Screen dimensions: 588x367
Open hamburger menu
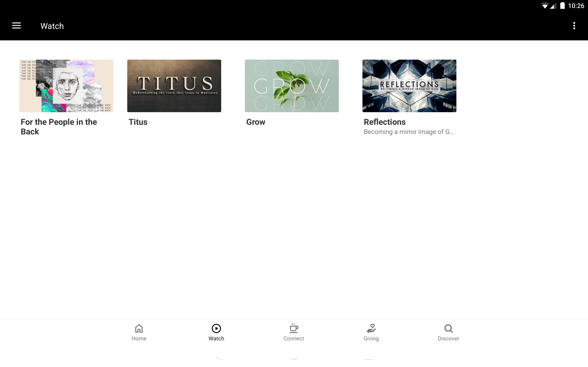pyautogui.click(x=17, y=25)
